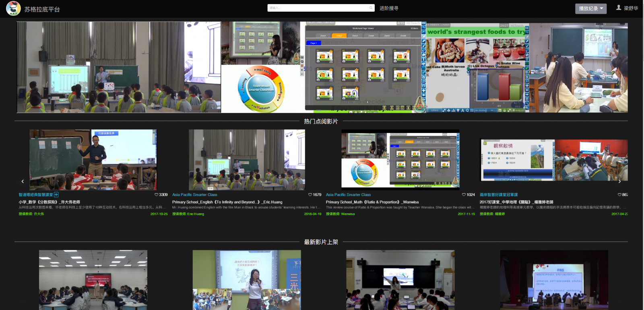Click teacher name Eric Huang
The image size is (644, 310).
click(x=196, y=214)
